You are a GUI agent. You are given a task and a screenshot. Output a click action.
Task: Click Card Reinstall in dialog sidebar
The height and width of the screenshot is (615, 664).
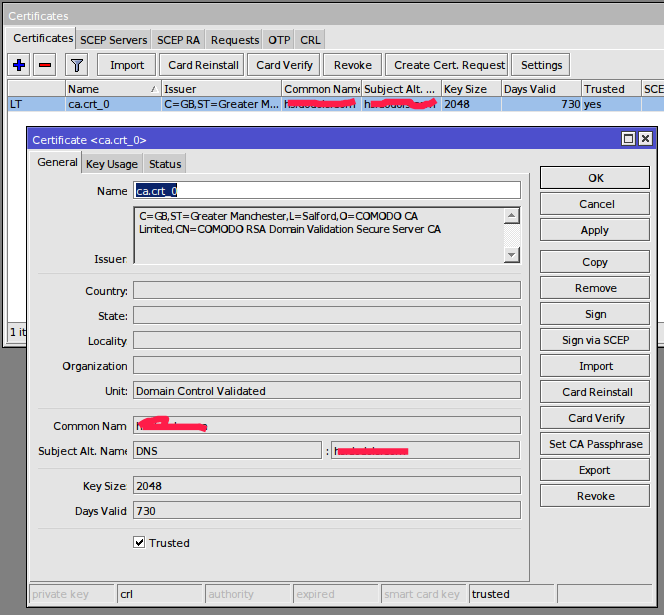point(595,392)
